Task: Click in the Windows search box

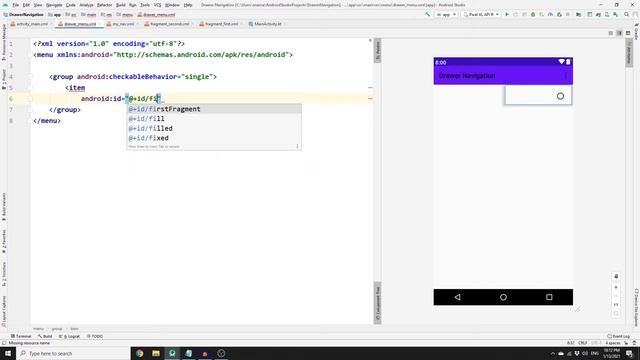Action: (73, 353)
